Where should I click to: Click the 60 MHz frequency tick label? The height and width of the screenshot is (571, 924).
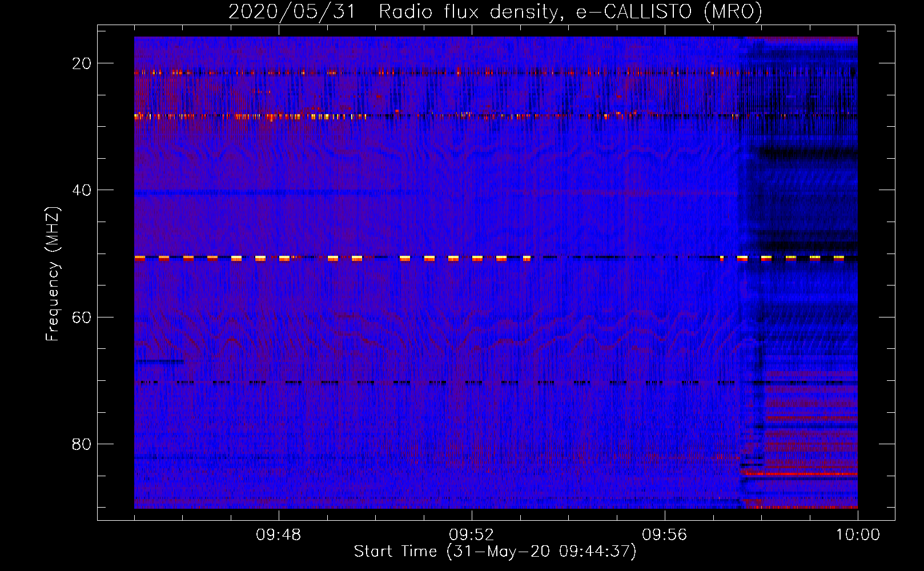tap(82, 317)
